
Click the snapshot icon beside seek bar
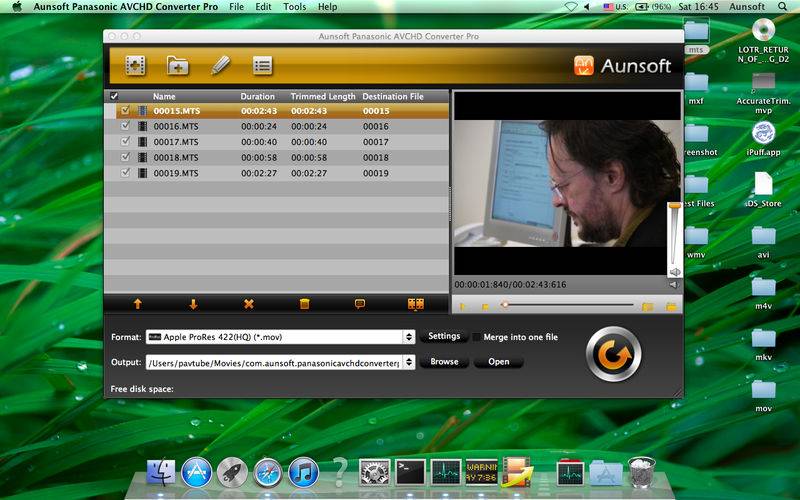(x=647, y=307)
